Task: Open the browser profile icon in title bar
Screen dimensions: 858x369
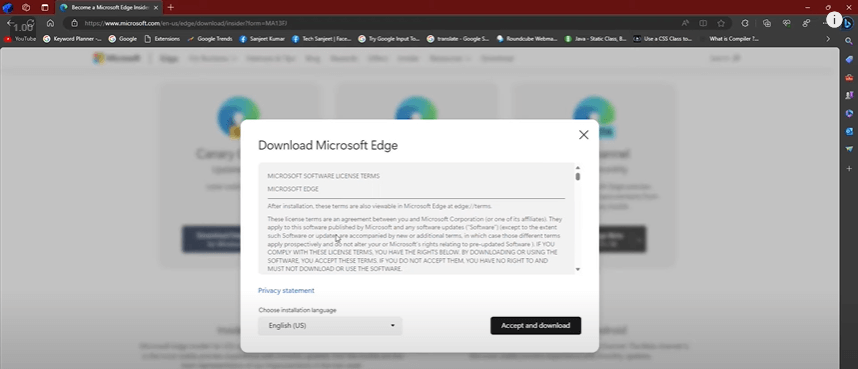Action: pyautogui.click(x=8, y=7)
